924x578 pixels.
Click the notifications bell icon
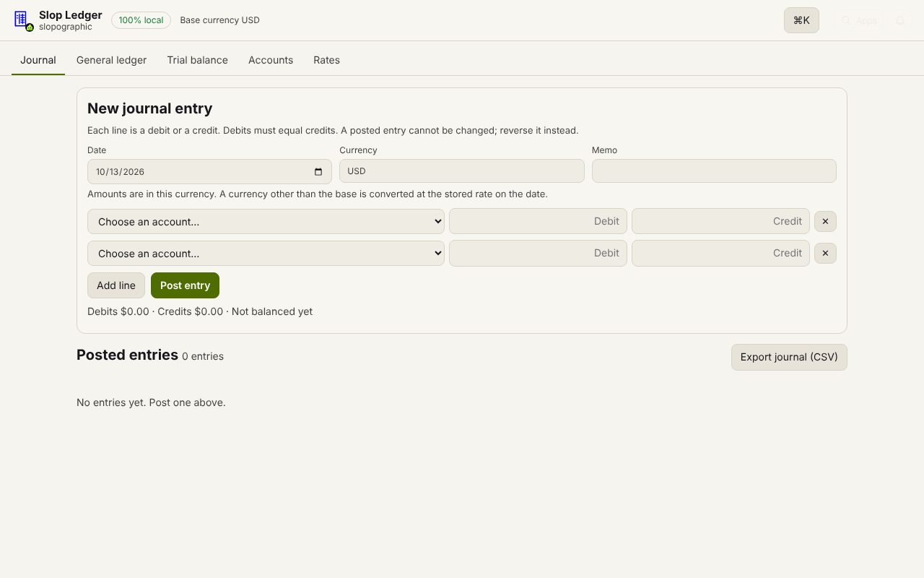click(900, 20)
